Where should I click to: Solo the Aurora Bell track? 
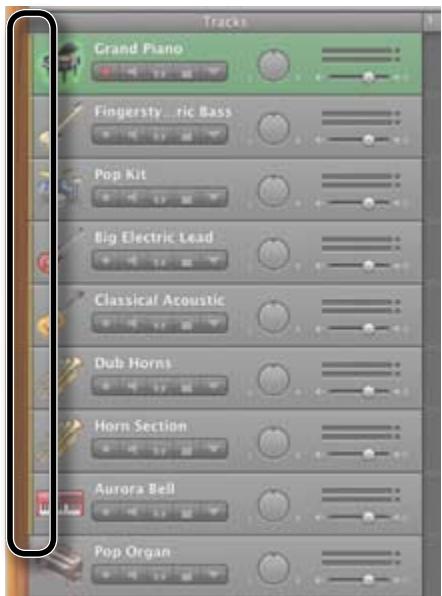(x=159, y=513)
